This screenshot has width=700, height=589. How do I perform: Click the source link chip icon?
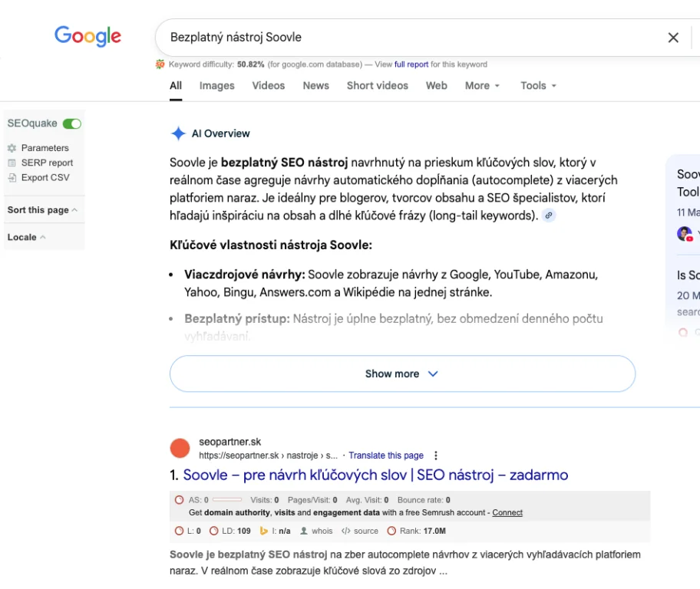pos(548,216)
